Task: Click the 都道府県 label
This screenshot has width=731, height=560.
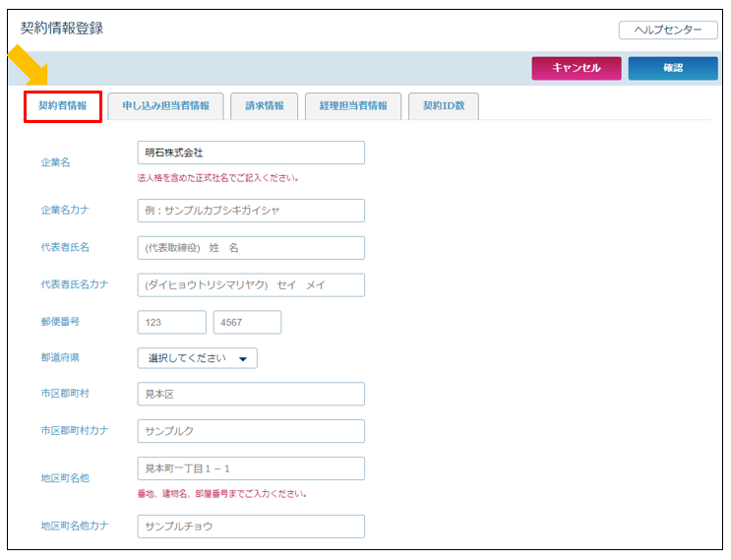Action: [x=60, y=357]
